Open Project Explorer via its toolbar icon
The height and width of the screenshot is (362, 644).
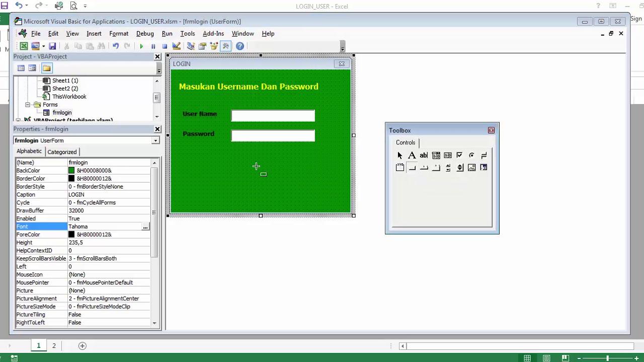[191, 46]
